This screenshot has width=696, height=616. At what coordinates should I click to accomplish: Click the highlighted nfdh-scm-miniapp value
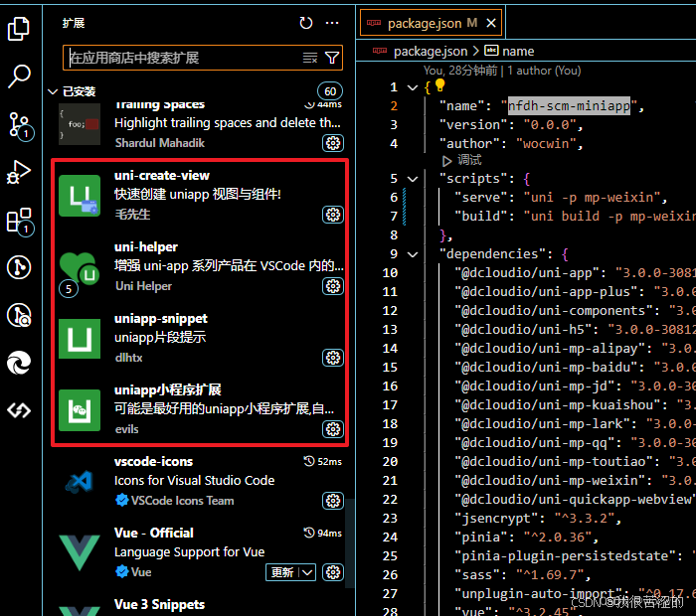569,106
